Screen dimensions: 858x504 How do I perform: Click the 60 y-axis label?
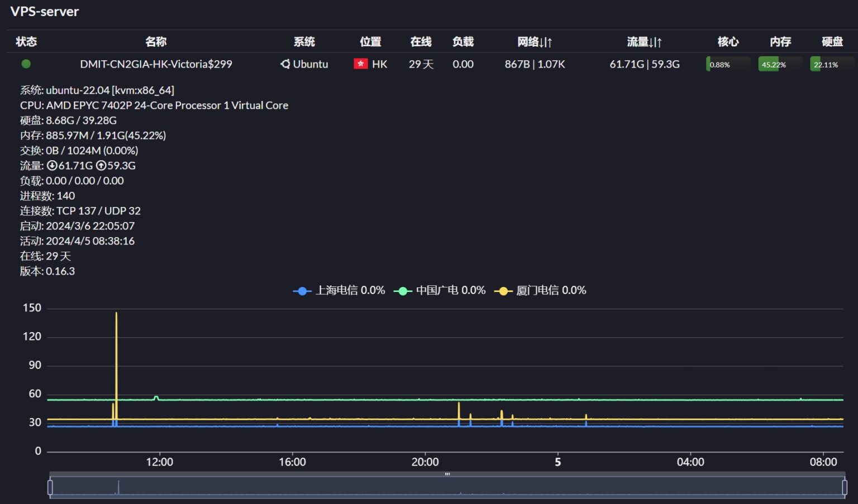point(35,394)
